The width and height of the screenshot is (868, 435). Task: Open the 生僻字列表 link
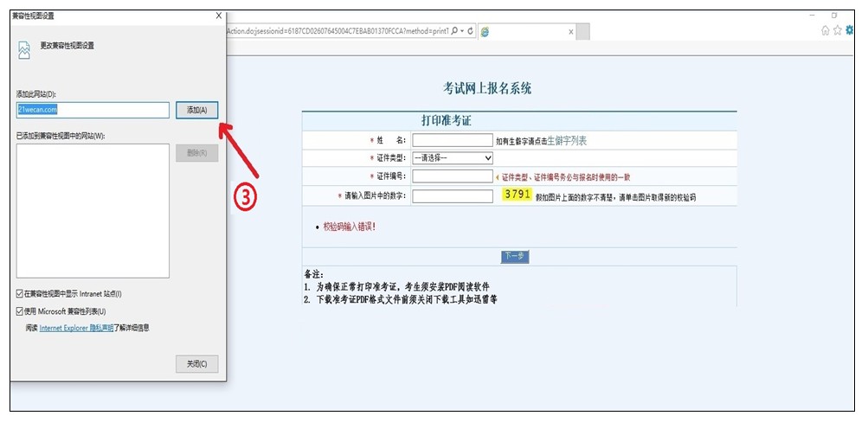pyautogui.click(x=572, y=140)
